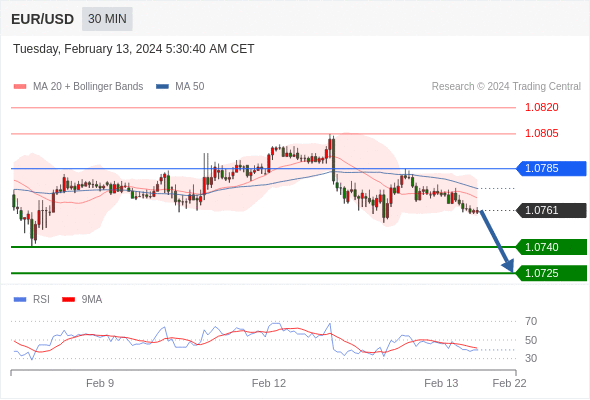Screen dimensions: 590x400
Task: Click the pink MA 20 Bollinger legend swatch
Action: (x=20, y=87)
